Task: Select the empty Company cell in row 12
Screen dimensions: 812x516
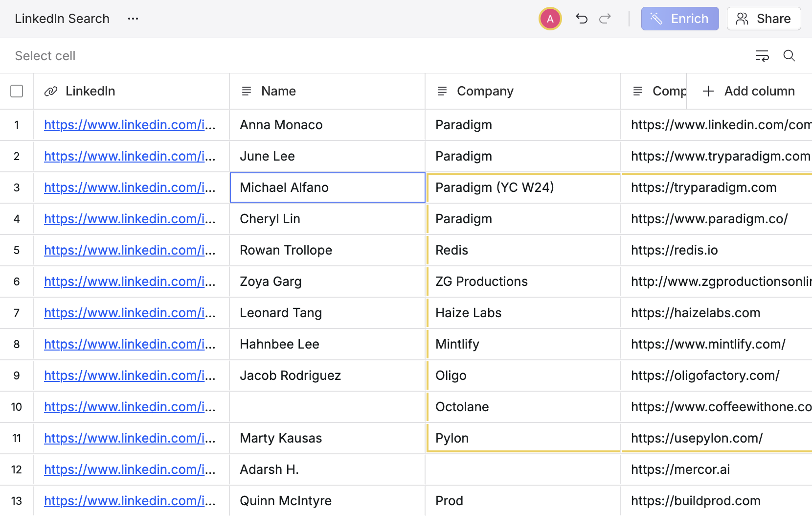Action: (523, 469)
